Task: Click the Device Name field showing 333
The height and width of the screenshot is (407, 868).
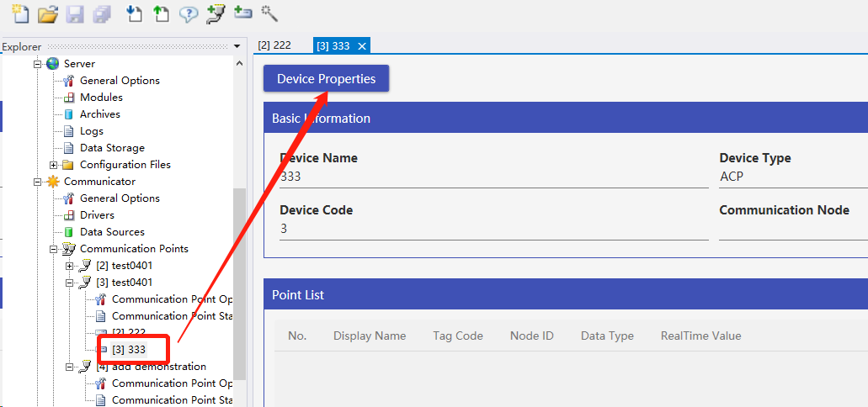Action: point(494,177)
